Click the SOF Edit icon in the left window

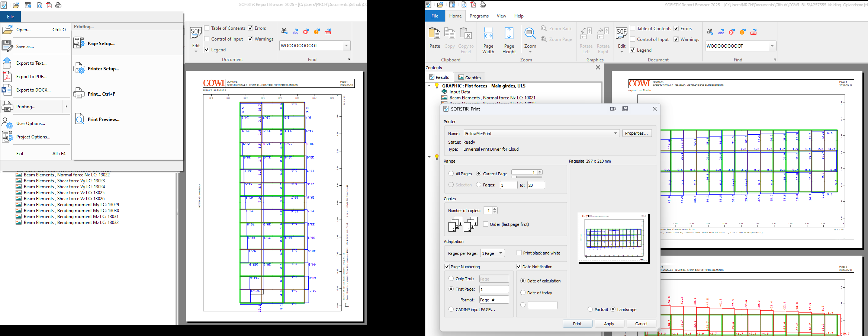[196, 33]
